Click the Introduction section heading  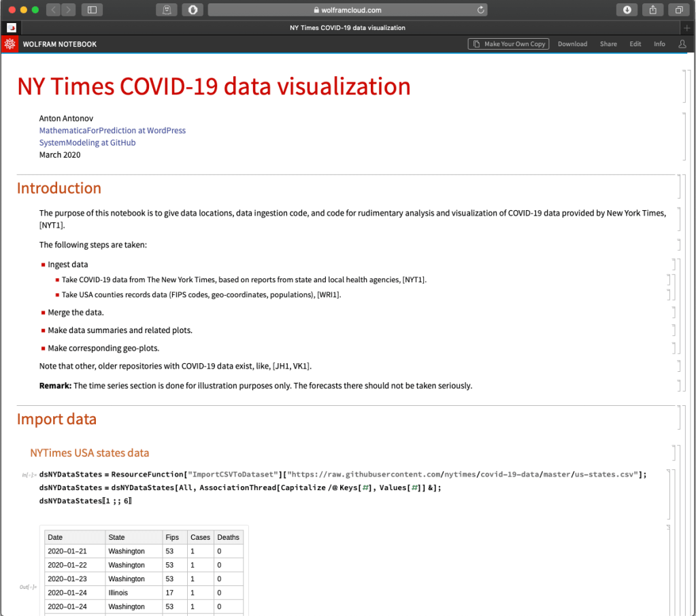coord(59,188)
